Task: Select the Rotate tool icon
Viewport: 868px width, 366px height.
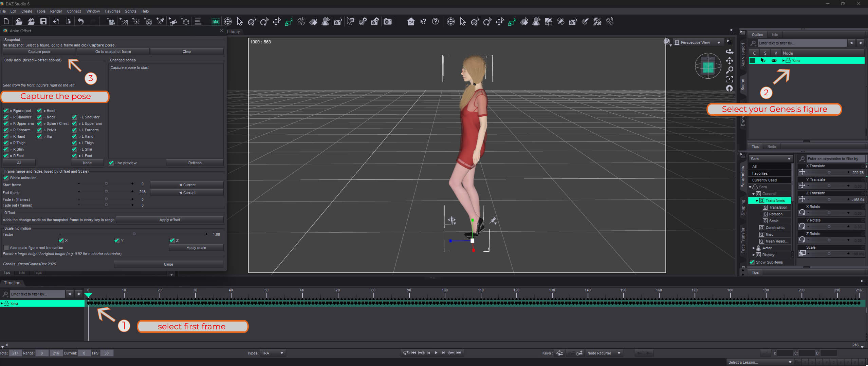Action: [x=264, y=22]
